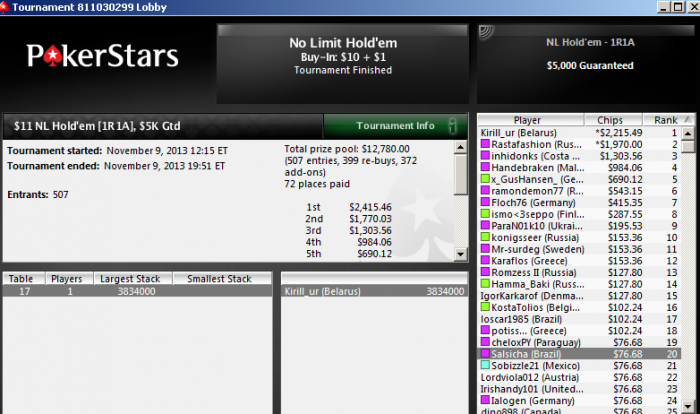Image resolution: width=700 pixels, height=414 pixels.
Task: Select Kirill_ur in the table players panel
Action: [x=375, y=291]
